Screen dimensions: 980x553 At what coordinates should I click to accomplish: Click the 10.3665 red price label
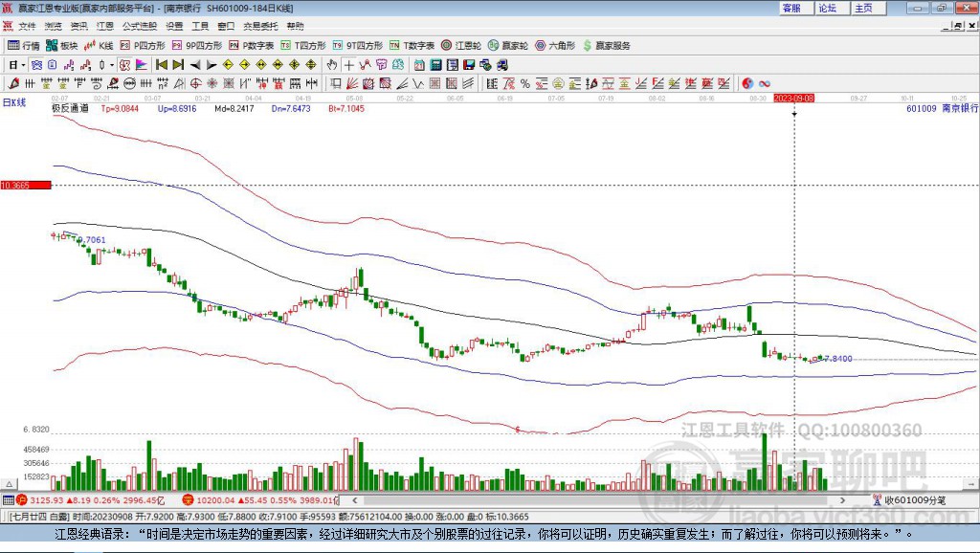tap(26, 185)
